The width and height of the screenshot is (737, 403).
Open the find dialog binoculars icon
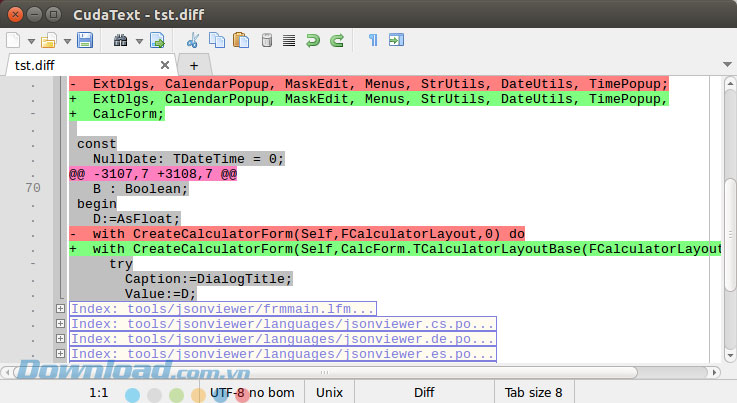pyautogui.click(x=120, y=40)
